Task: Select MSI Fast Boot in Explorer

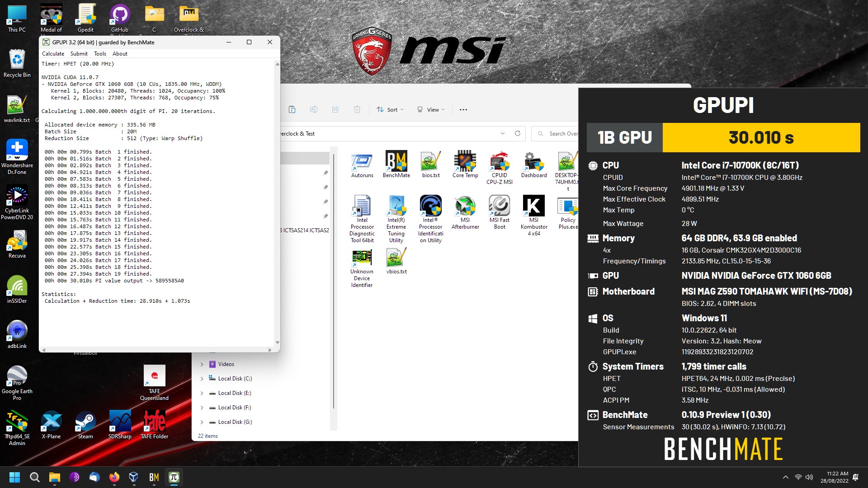Action: (500, 213)
